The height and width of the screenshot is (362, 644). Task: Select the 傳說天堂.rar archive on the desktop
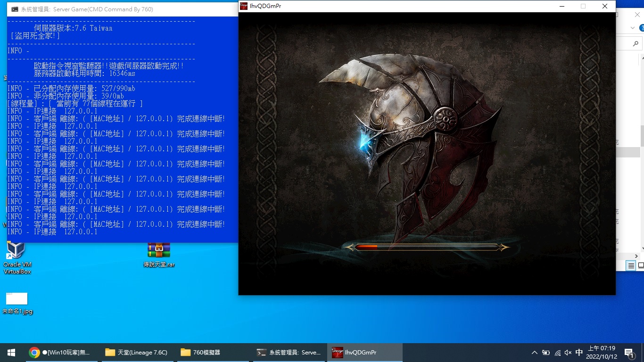159,255
